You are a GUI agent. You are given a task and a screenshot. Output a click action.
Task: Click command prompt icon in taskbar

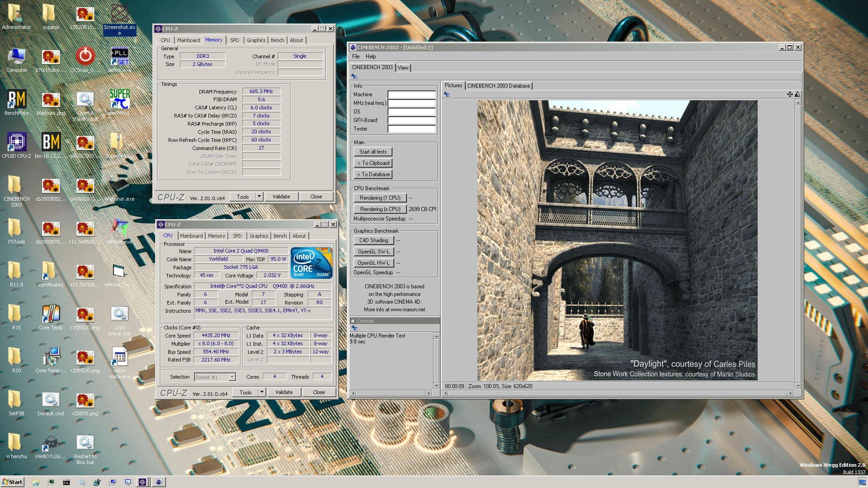[66, 482]
